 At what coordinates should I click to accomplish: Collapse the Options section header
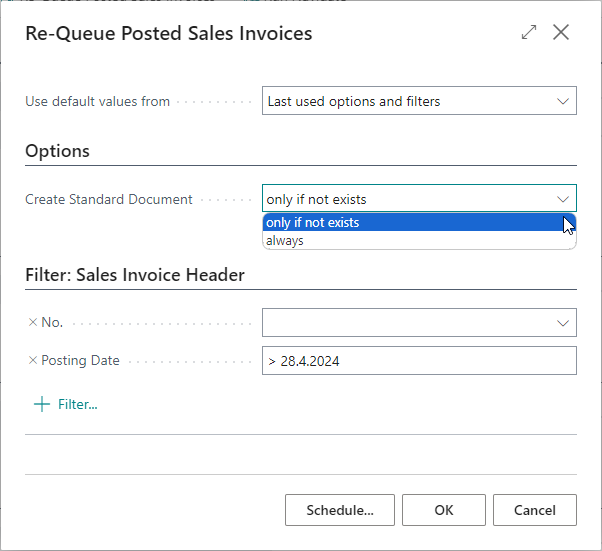57,151
